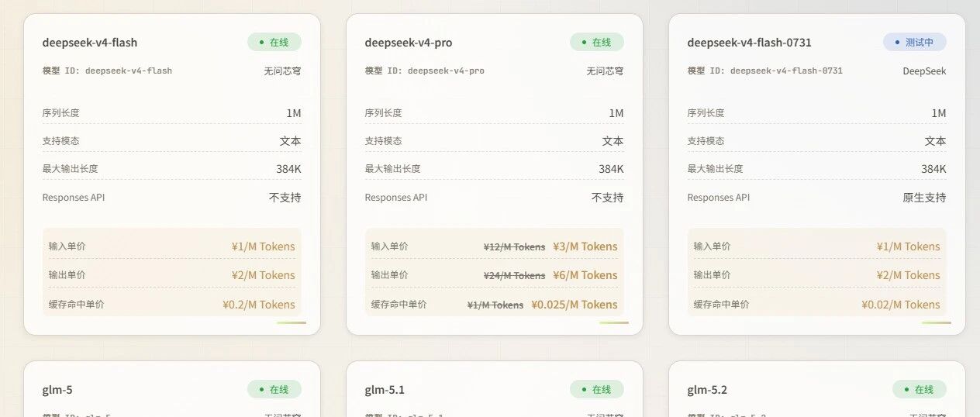980x417 pixels.
Task: Click 无问芯穹 provider on deepseek-v4-flash card
Action: (x=283, y=71)
